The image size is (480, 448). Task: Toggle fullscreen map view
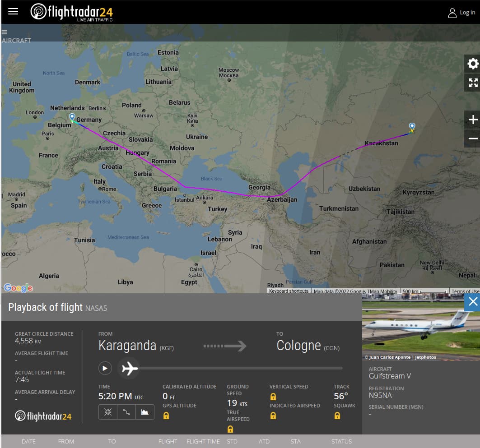[472, 83]
